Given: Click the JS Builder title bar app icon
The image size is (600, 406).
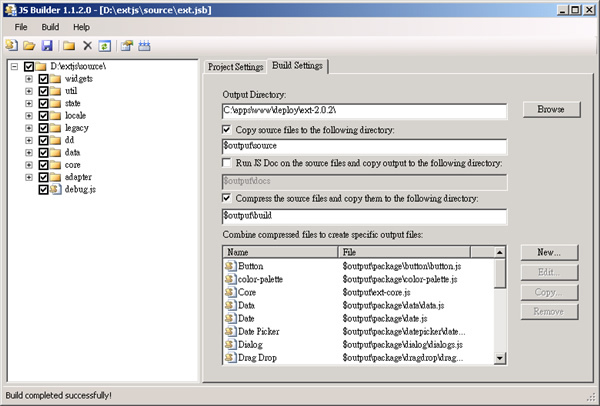Looking at the screenshot, I should (11, 10).
